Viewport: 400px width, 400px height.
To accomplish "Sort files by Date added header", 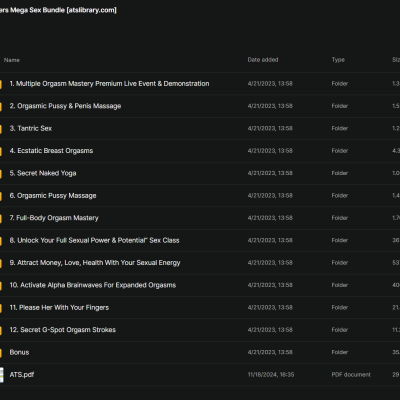I will tap(263, 60).
